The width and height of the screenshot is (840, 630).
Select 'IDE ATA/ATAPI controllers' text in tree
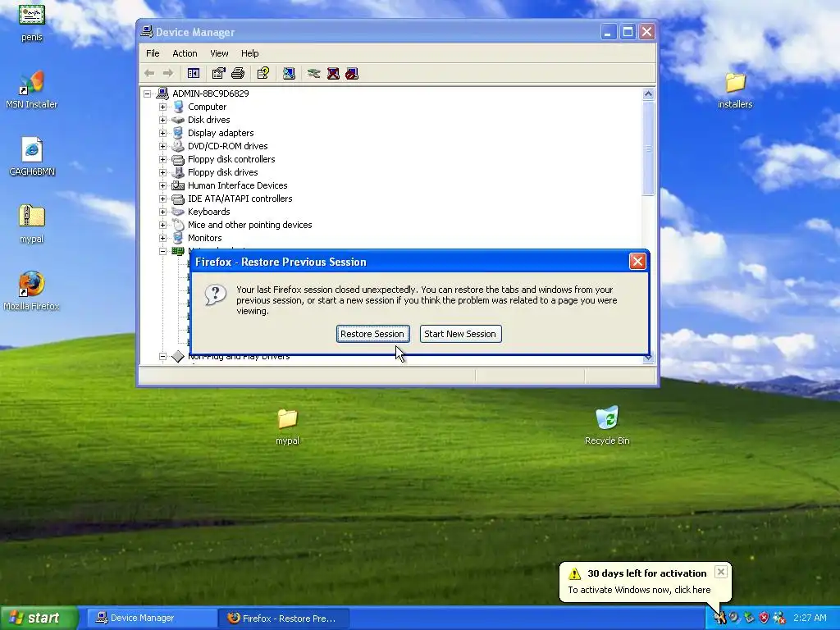[240, 199]
